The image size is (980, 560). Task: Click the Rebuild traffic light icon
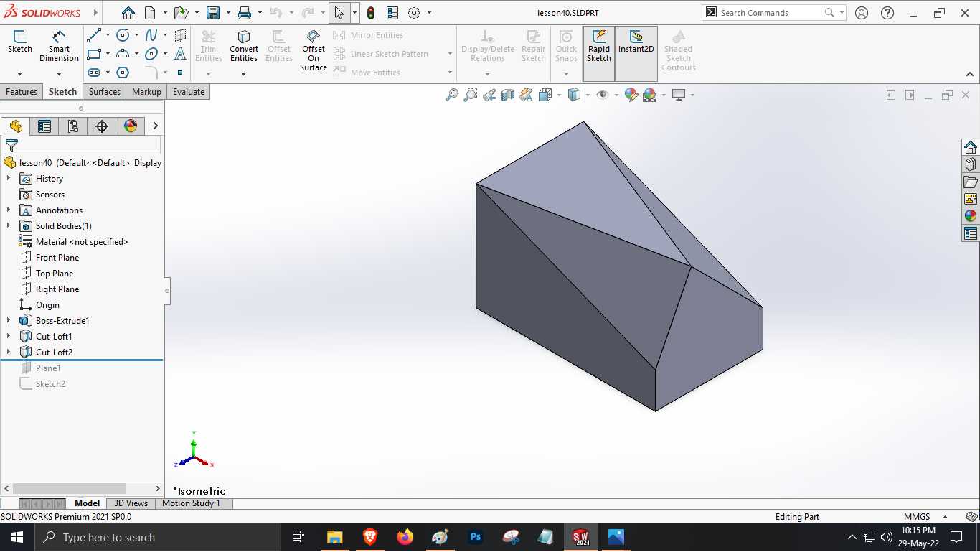click(371, 13)
